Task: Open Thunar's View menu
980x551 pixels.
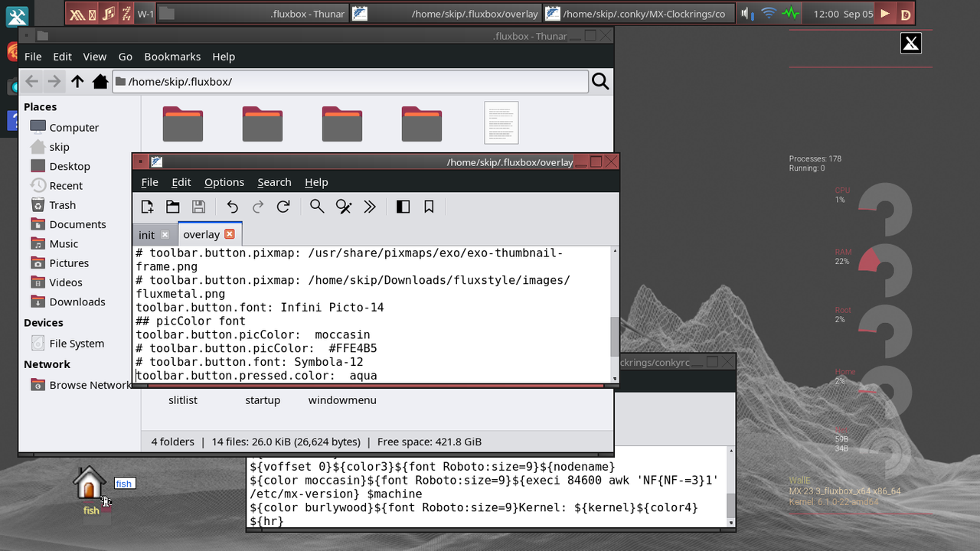Action: 95,57
